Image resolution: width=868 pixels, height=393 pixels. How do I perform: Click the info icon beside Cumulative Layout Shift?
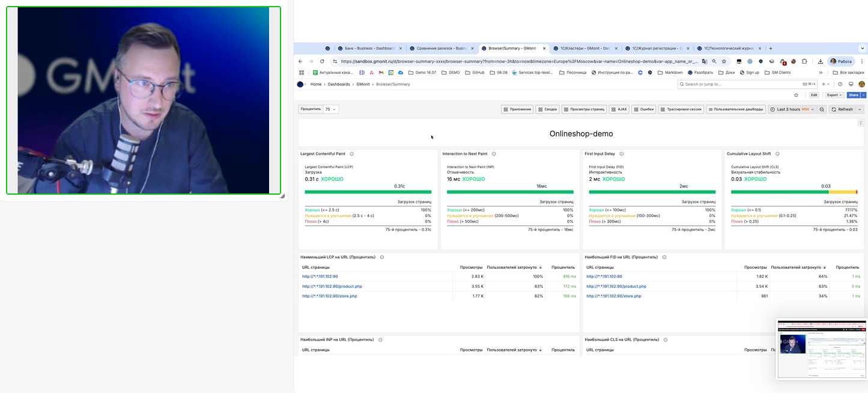click(777, 154)
